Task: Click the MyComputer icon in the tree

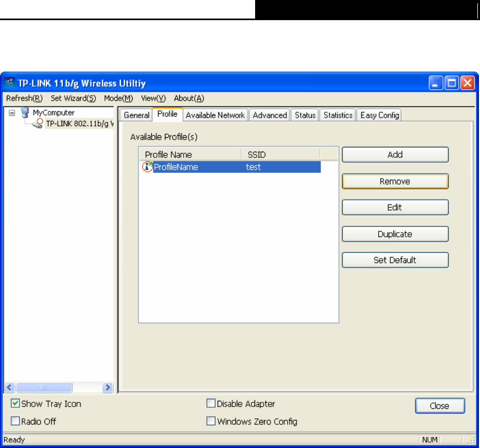Action: [25, 112]
